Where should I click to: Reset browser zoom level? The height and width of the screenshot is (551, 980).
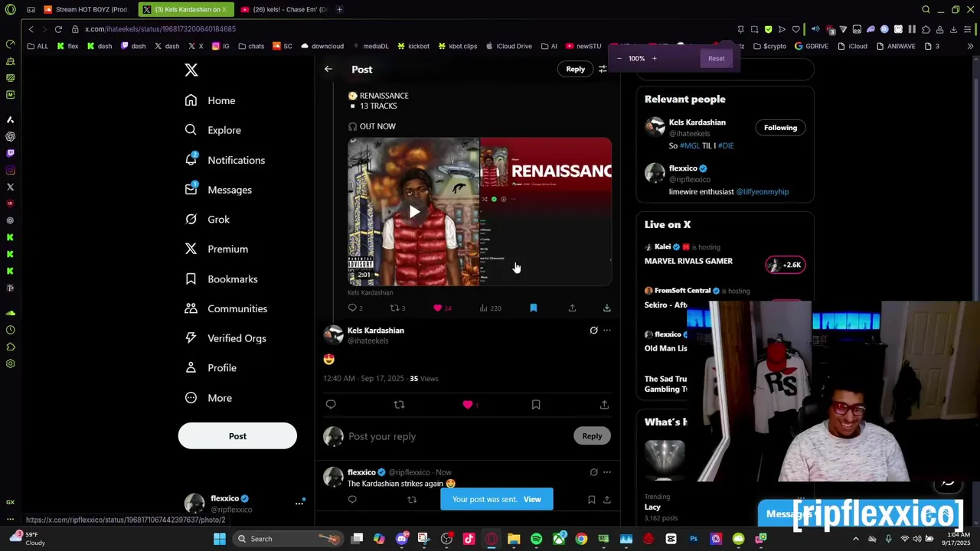(x=716, y=58)
